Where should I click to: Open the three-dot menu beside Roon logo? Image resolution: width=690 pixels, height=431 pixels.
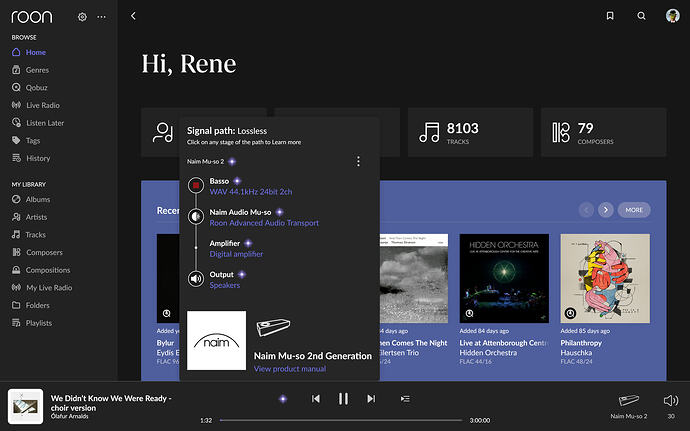click(102, 17)
